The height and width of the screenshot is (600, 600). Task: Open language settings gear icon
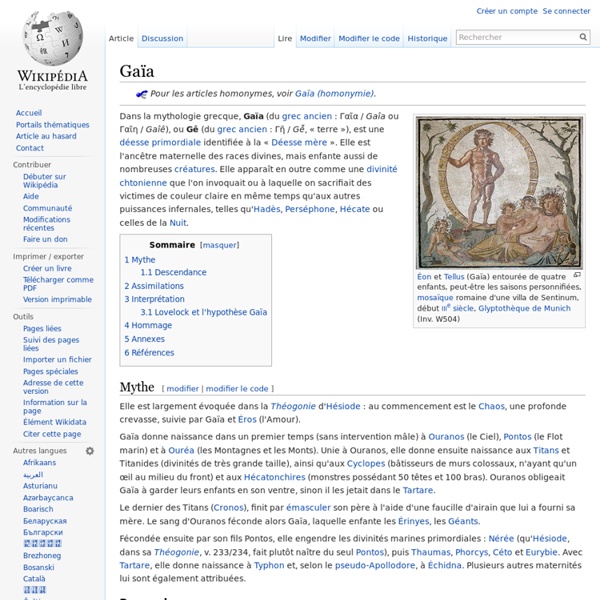click(x=90, y=451)
